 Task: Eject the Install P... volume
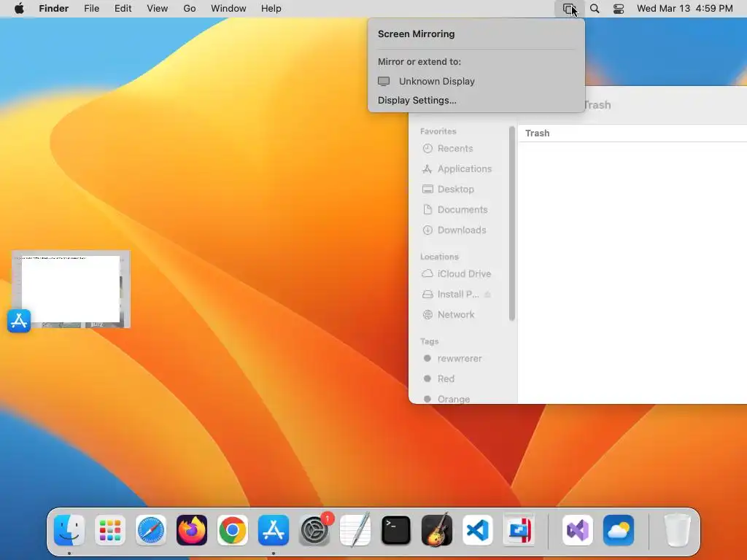coord(488,295)
